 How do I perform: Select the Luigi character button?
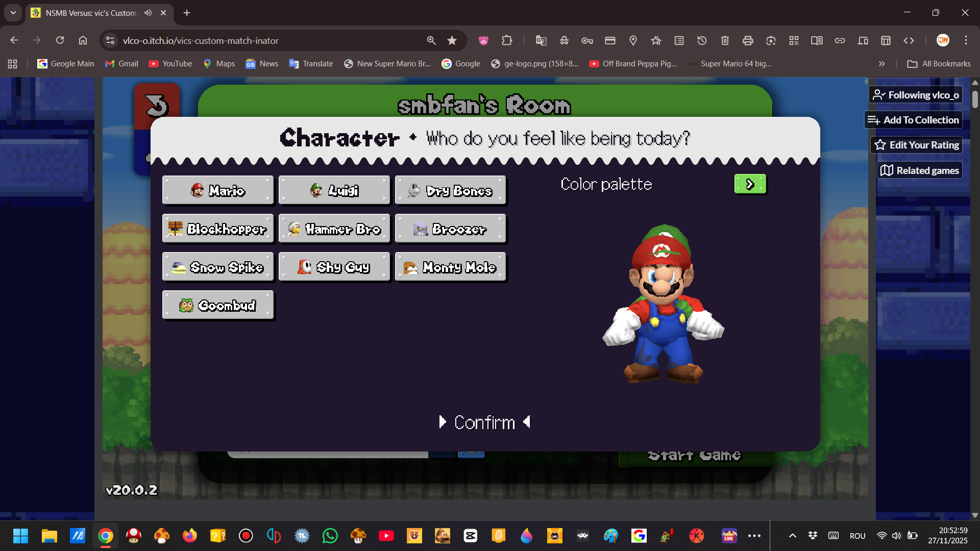pos(334,191)
